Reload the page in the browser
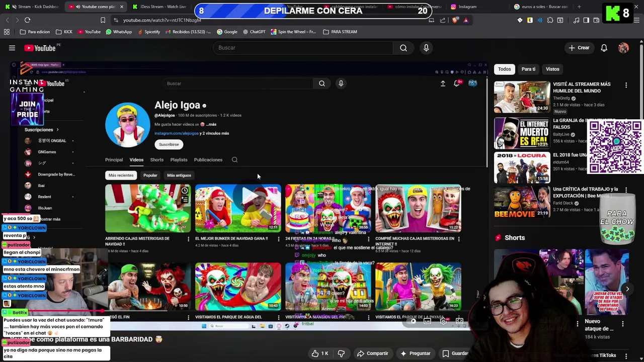 click(x=27, y=20)
